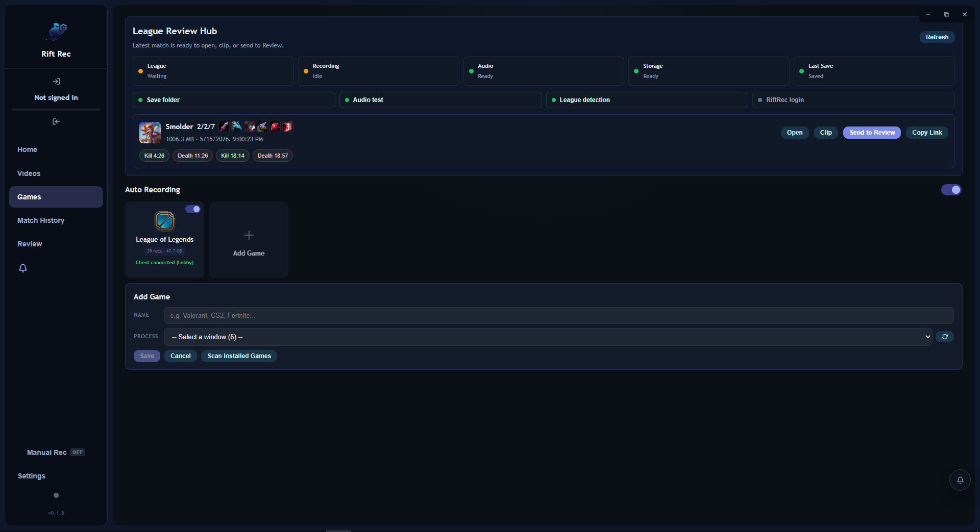980x532 pixels.
Task: Collapse the sidebar with the arrow icon
Action: click(56, 122)
